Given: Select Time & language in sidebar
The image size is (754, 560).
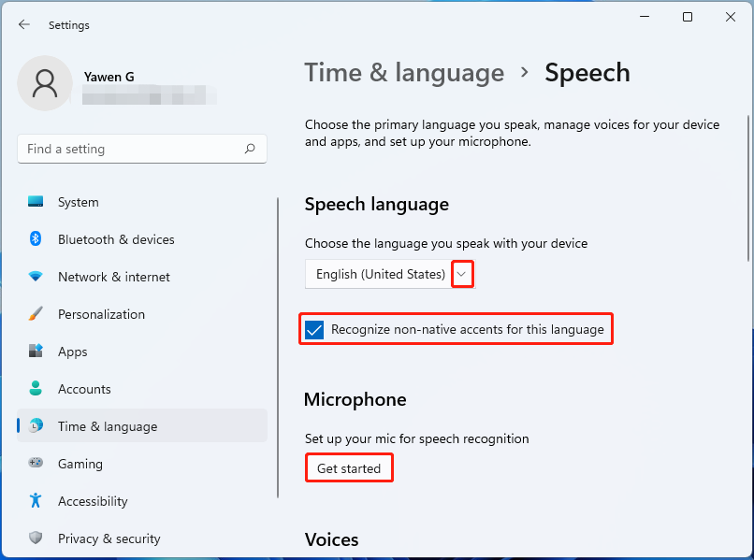Looking at the screenshot, I should point(108,426).
